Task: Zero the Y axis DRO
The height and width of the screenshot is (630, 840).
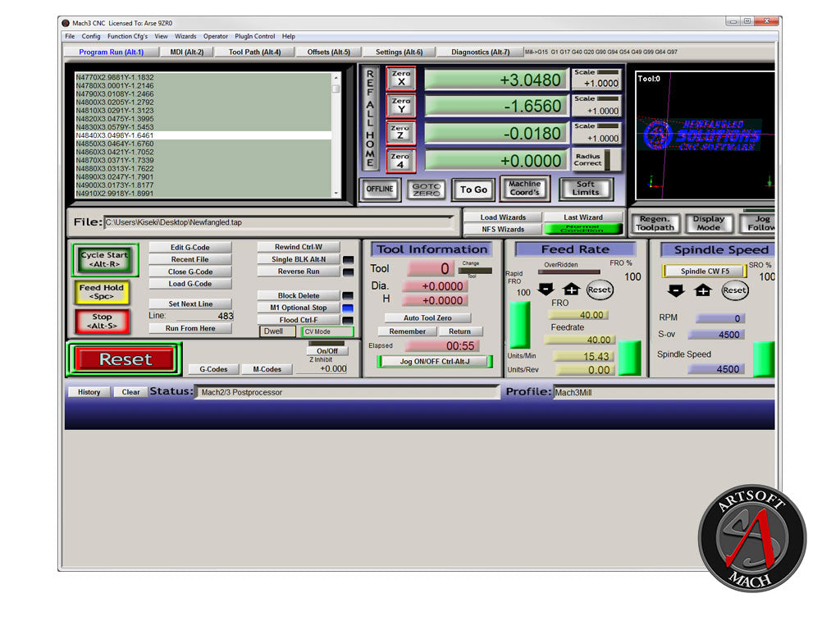Action: (400, 107)
